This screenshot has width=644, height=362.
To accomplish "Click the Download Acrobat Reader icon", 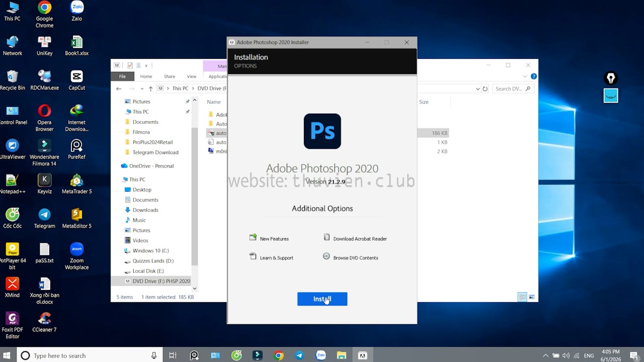I will [327, 238].
